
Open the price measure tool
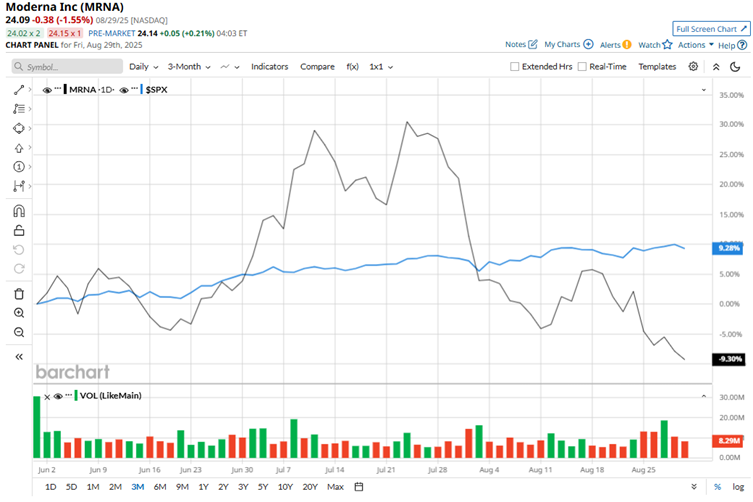19,186
